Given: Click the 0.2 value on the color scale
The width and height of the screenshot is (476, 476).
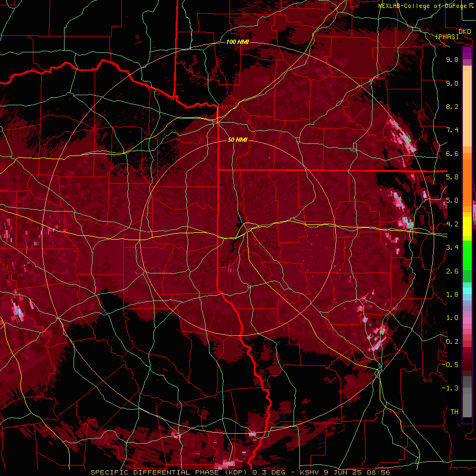Looking at the screenshot, I should click(452, 342).
